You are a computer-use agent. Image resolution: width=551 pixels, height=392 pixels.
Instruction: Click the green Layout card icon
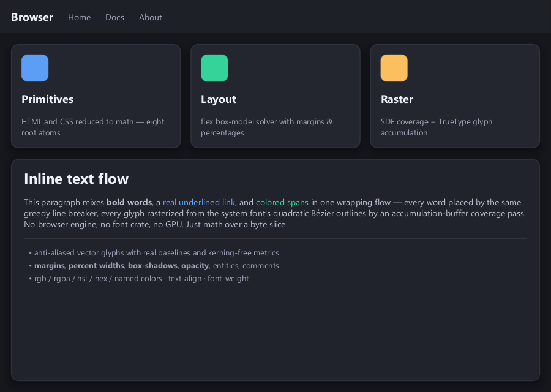(214, 68)
